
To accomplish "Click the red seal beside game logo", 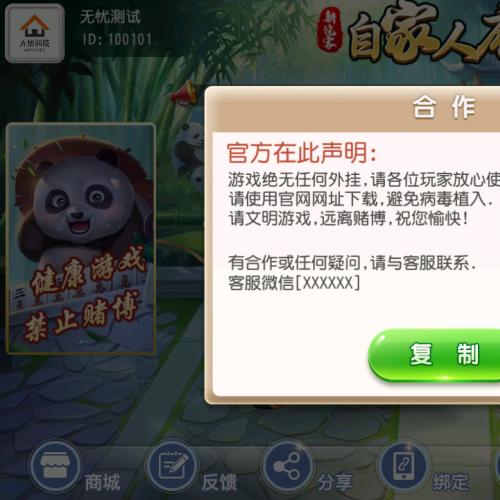I will click(329, 31).
